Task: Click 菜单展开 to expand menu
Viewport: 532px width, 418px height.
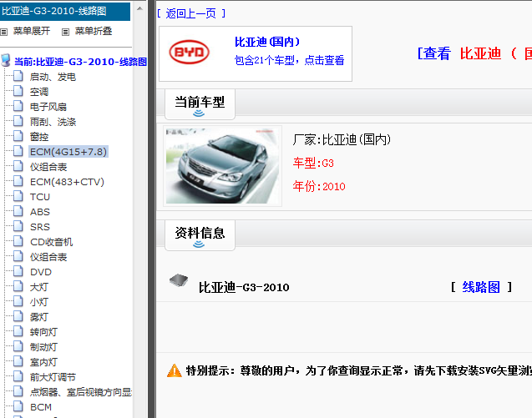Action: point(32,31)
